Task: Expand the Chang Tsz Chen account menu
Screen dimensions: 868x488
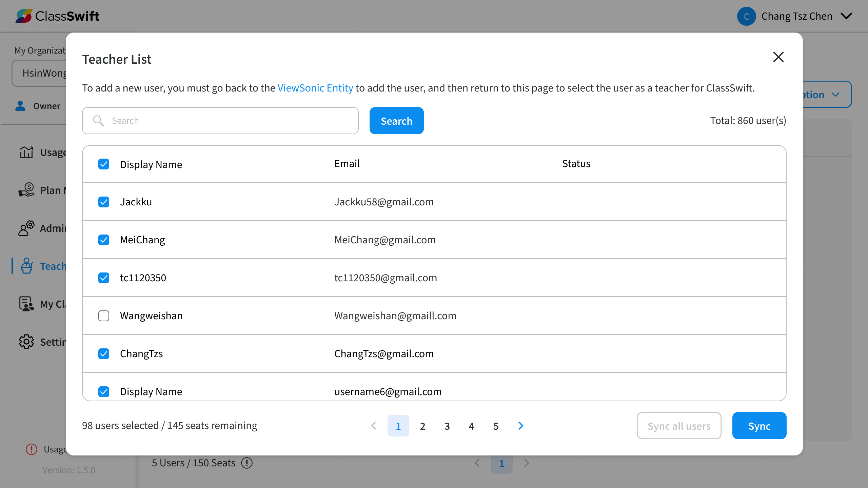Action: tap(847, 16)
